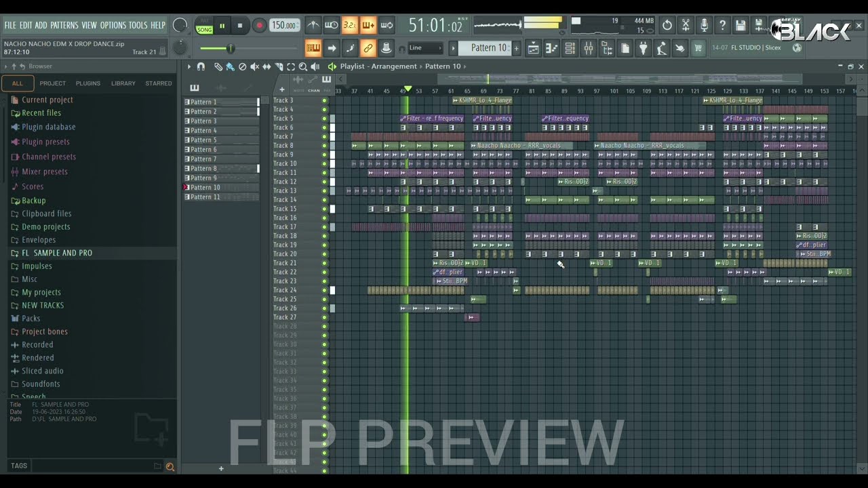Expand the FL SAMPLE AND PRO folder

(x=56, y=253)
